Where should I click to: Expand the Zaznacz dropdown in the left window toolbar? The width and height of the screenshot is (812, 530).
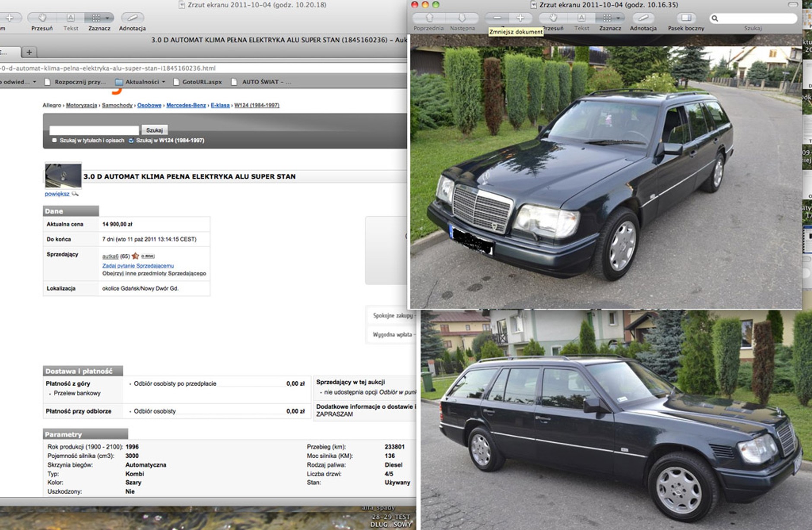click(x=107, y=18)
